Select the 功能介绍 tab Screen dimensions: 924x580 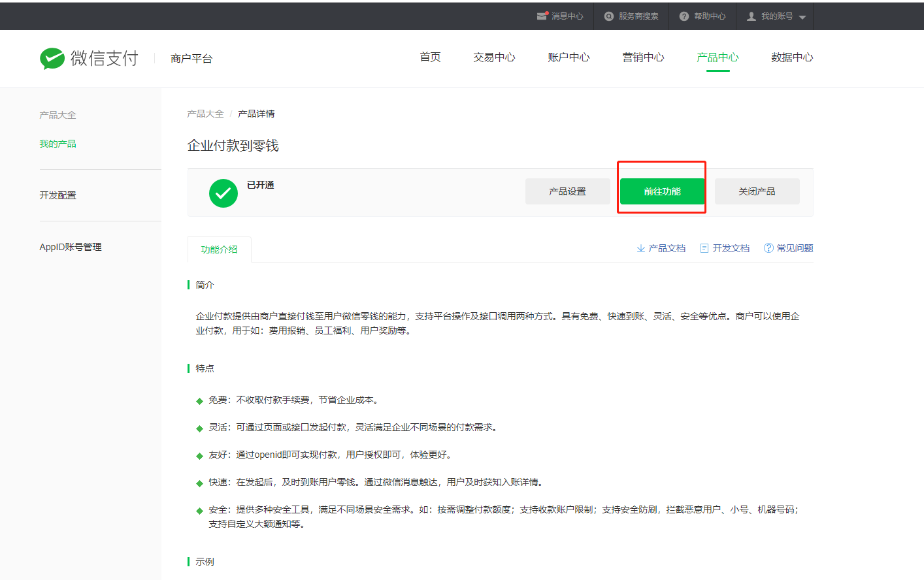click(x=220, y=250)
